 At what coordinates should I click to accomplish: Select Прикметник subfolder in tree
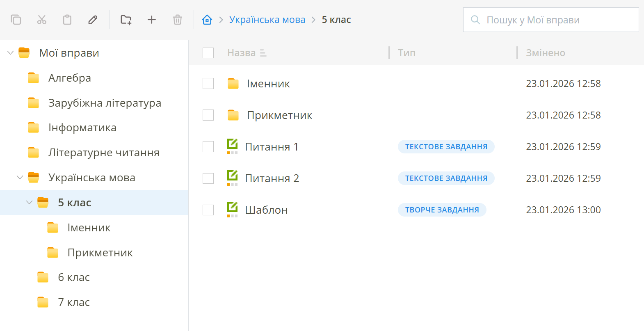click(x=100, y=253)
